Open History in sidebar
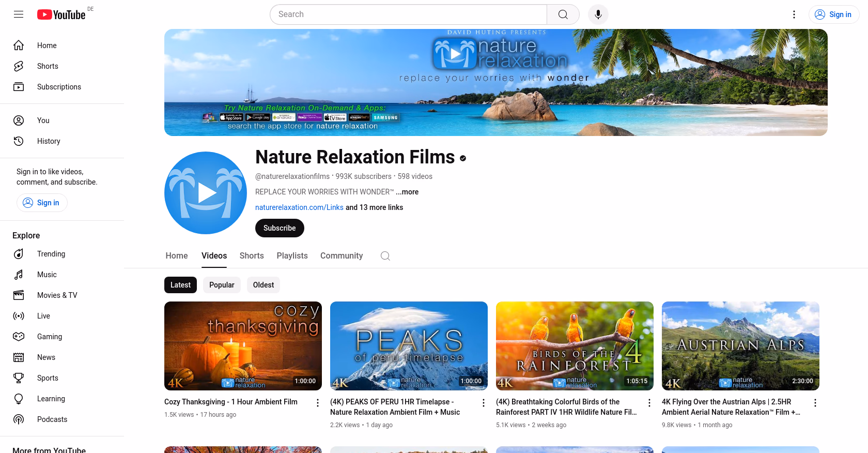 click(62, 141)
